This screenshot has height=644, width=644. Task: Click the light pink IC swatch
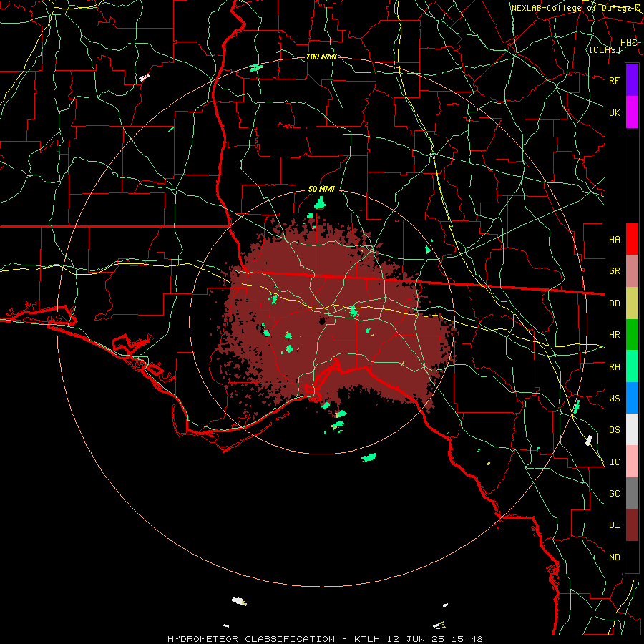[x=632, y=462]
